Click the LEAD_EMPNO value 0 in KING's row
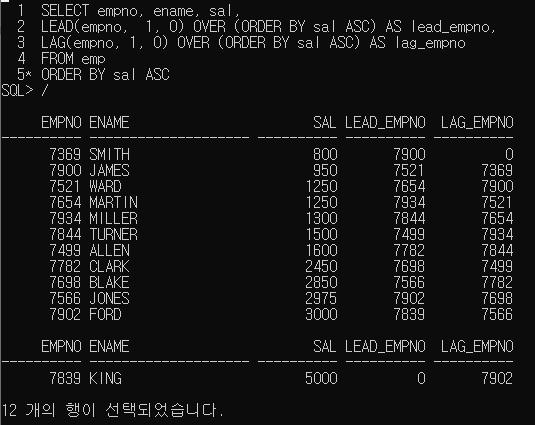Image resolution: width=535 pixels, height=425 pixels. pos(421,378)
